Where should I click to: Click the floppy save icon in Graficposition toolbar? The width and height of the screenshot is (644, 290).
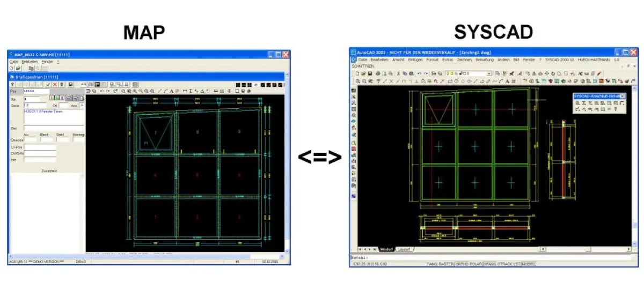coord(70,84)
